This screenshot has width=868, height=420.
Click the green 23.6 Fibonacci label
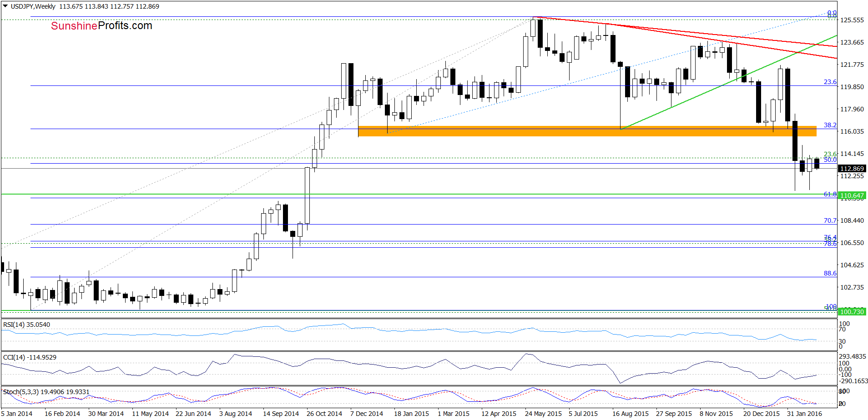830,154
